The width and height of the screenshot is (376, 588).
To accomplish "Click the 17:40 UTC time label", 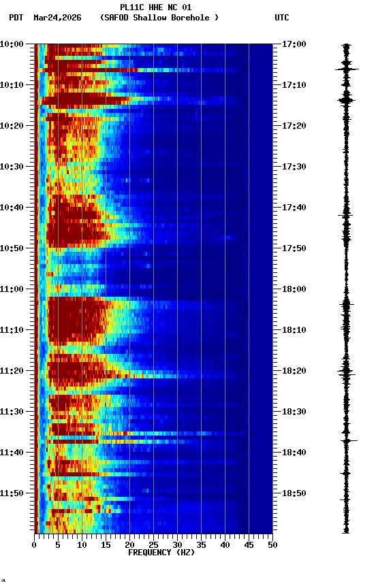I will [x=294, y=208].
